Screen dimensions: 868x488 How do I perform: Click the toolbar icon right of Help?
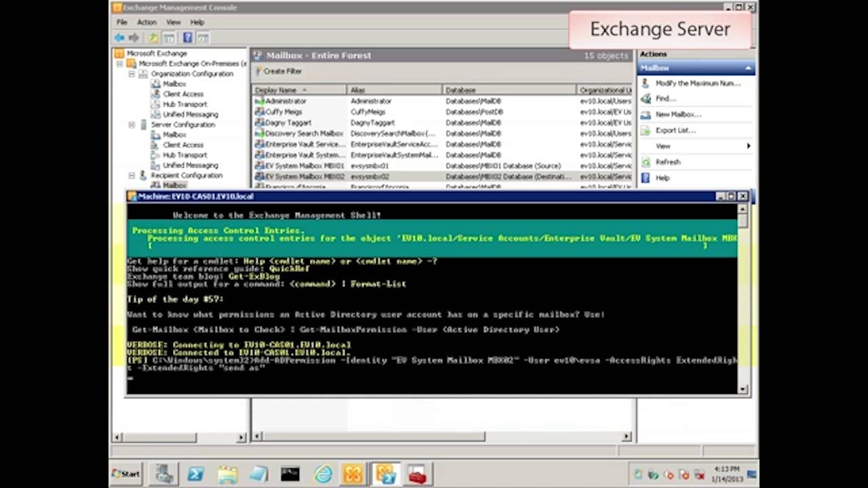pyautogui.click(x=203, y=38)
